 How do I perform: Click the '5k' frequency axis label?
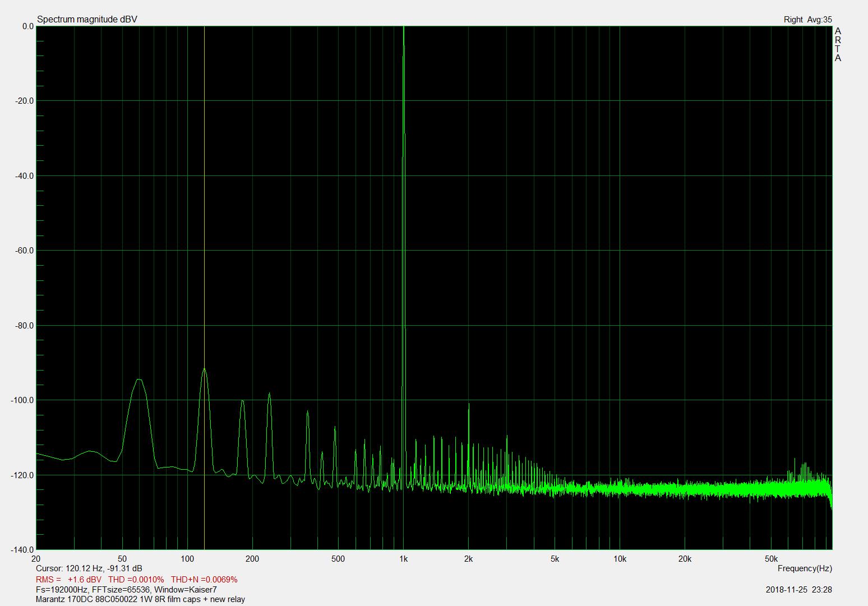tap(555, 559)
